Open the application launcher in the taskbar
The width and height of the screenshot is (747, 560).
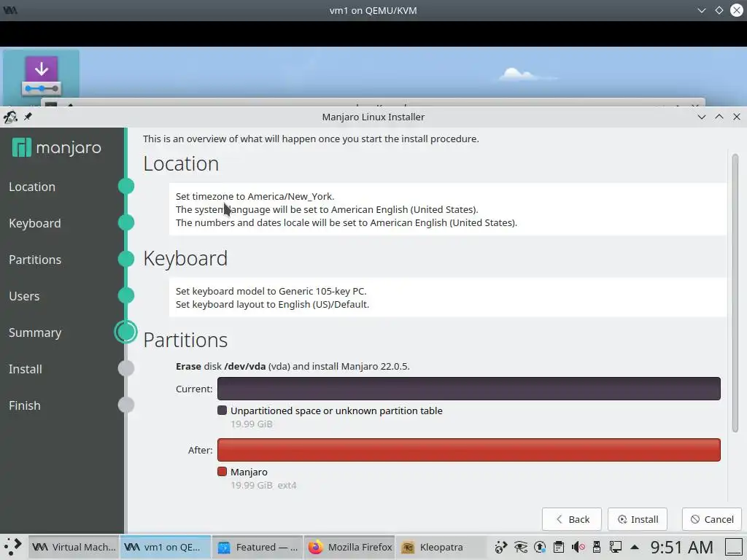[x=13, y=547]
